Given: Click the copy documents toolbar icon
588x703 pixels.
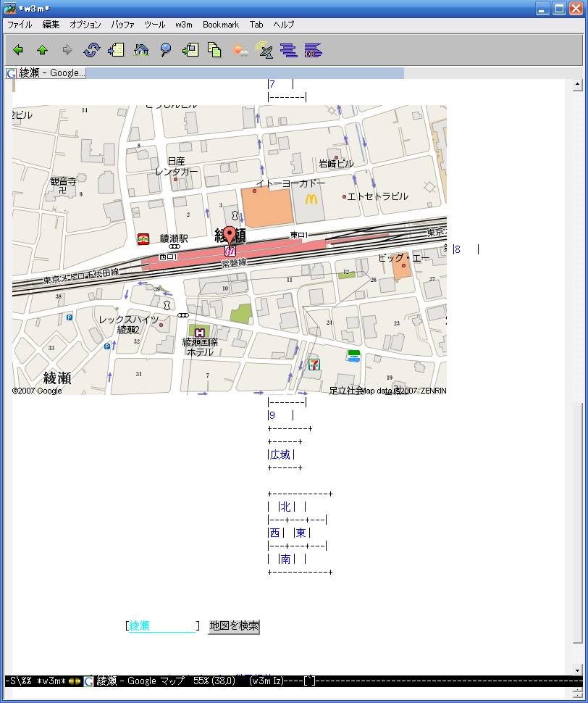Looking at the screenshot, I should coord(214,50).
